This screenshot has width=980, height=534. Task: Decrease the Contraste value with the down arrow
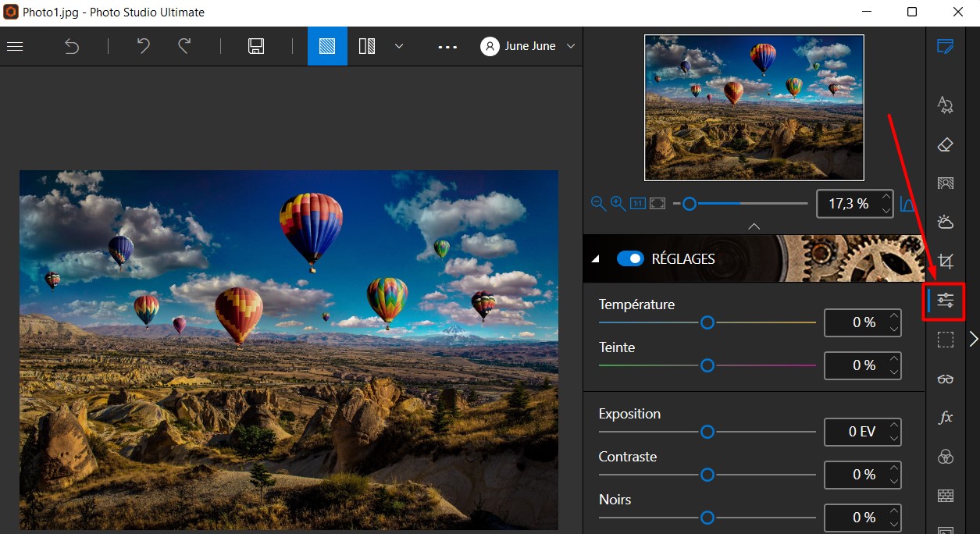tap(894, 481)
